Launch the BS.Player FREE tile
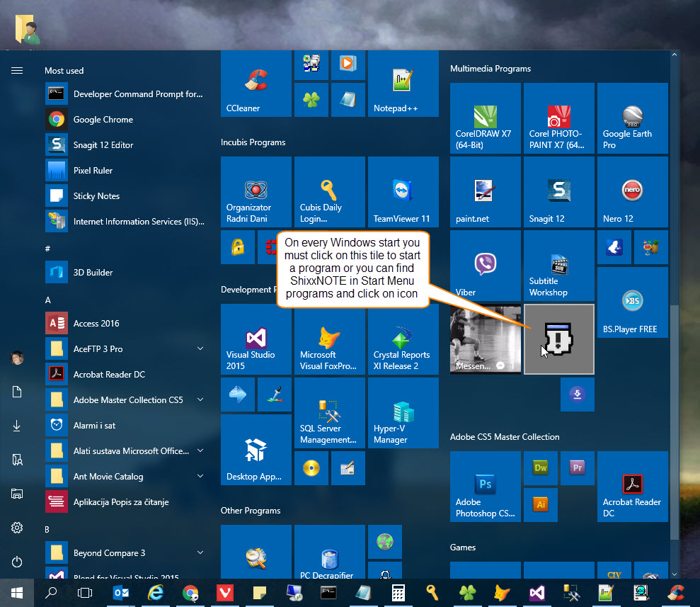 pyautogui.click(x=633, y=302)
